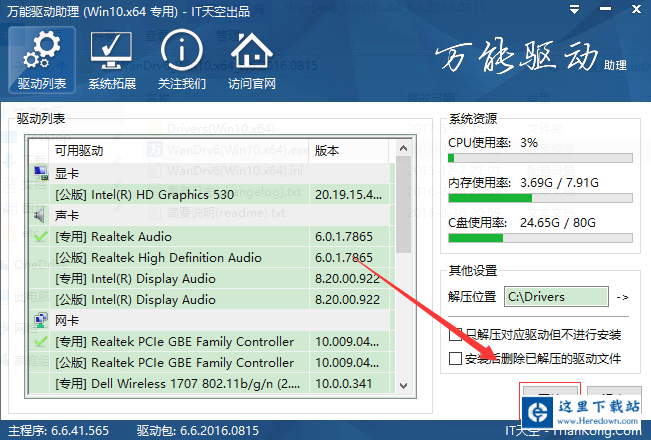Open the 系统拓展 system extension tab
Image resolution: width=651 pixels, height=440 pixels.
point(112,61)
